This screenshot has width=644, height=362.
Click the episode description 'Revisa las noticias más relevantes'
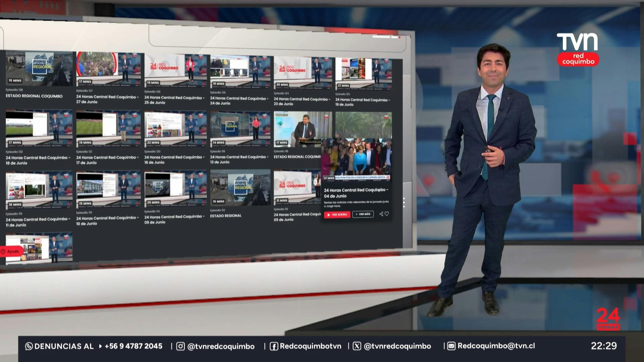click(357, 204)
